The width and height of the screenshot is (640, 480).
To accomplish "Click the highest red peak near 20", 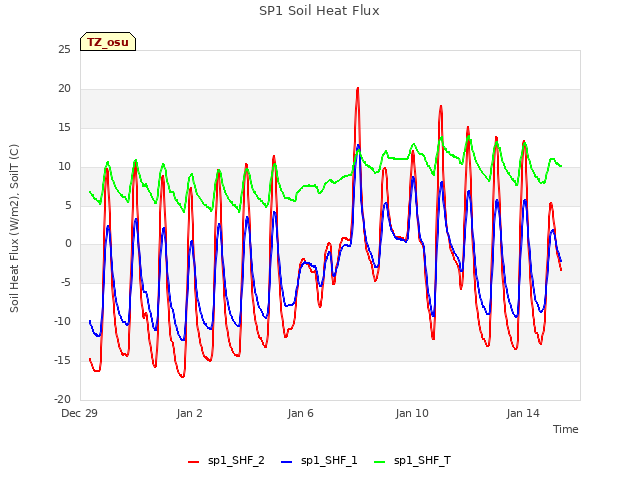I will (x=358, y=89).
